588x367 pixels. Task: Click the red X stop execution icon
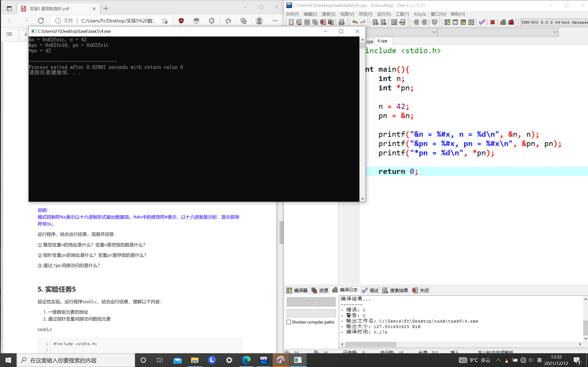pyautogui.click(x=492, y=22)
